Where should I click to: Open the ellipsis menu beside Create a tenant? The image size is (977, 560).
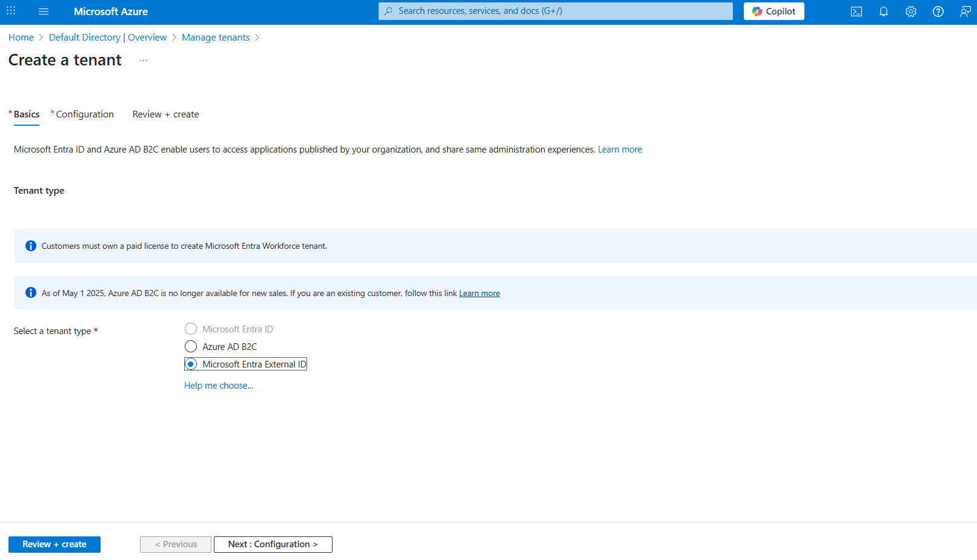point(144,61)
